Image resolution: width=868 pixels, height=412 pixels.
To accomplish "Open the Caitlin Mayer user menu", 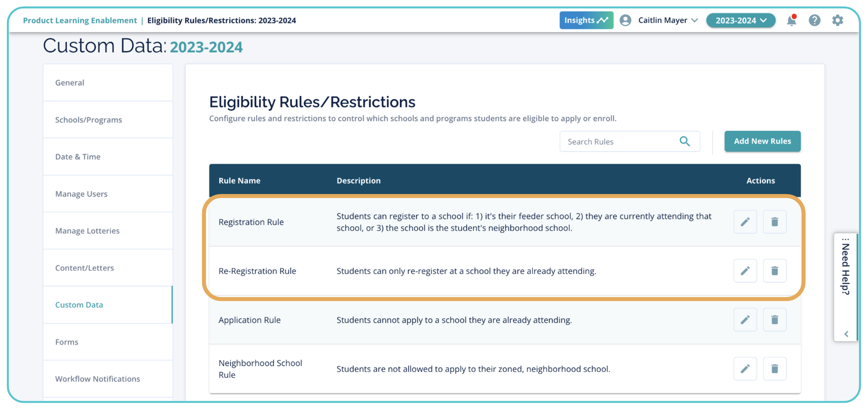I will tap(662, 20).
